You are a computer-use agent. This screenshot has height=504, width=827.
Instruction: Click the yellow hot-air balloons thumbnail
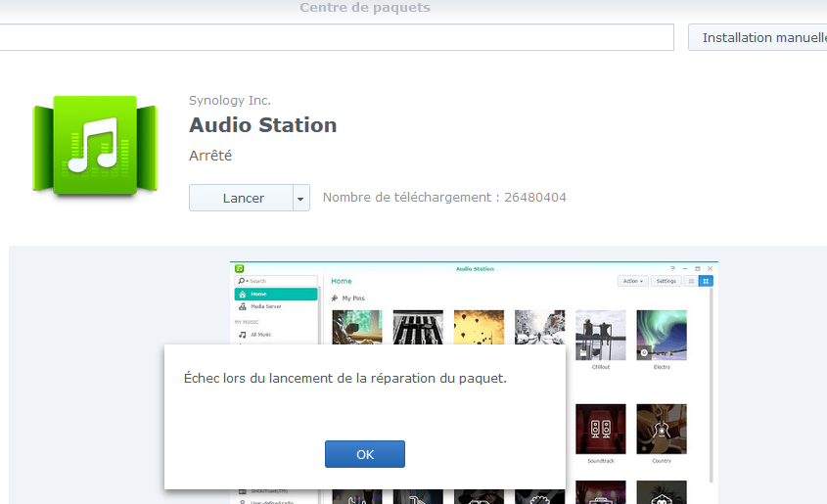click(x=479, y=327)
